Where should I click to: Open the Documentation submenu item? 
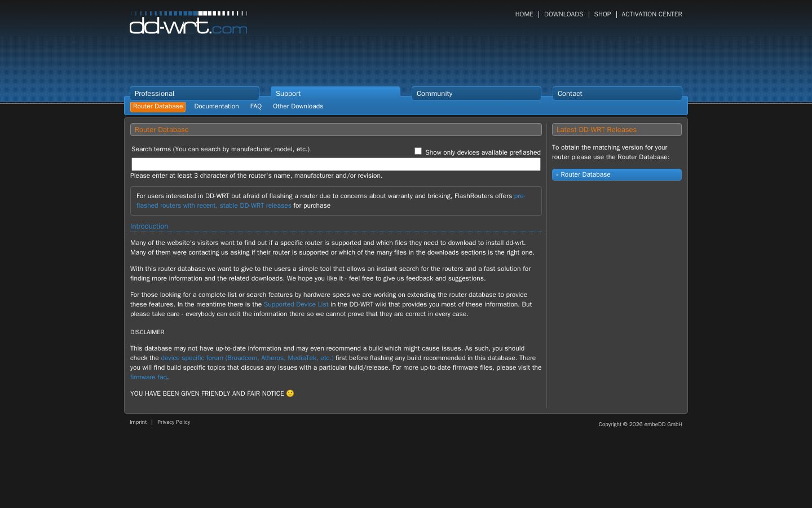click(217, 107)
